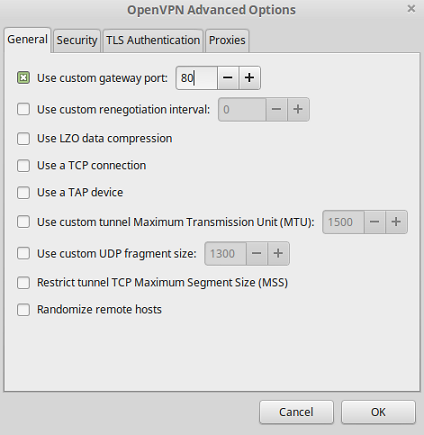Click the Cancel button
Viewport: 424px width, 435px height.
coord(296,412)
